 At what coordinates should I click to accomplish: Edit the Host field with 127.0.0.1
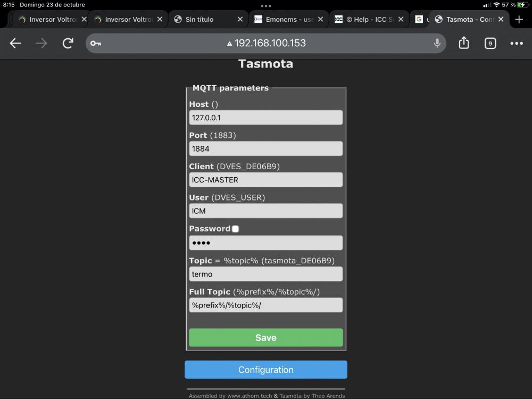[265, 118]
